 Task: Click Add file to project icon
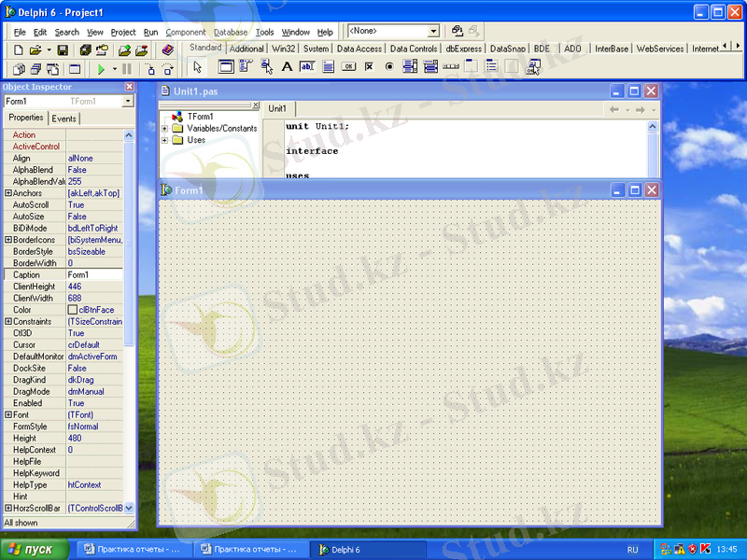point(124,50)
